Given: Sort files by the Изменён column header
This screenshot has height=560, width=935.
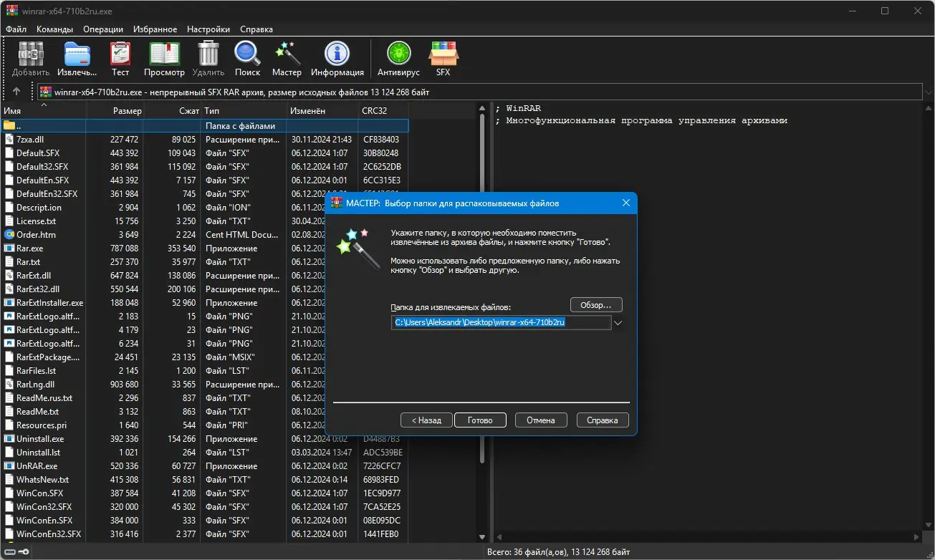Looking at the screenshot, I should pos(322,111).
